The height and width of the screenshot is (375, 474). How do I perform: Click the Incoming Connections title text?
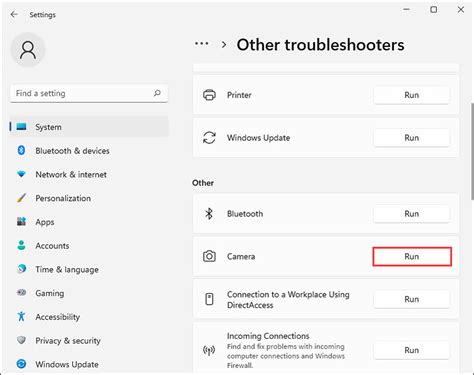point(268,336)
